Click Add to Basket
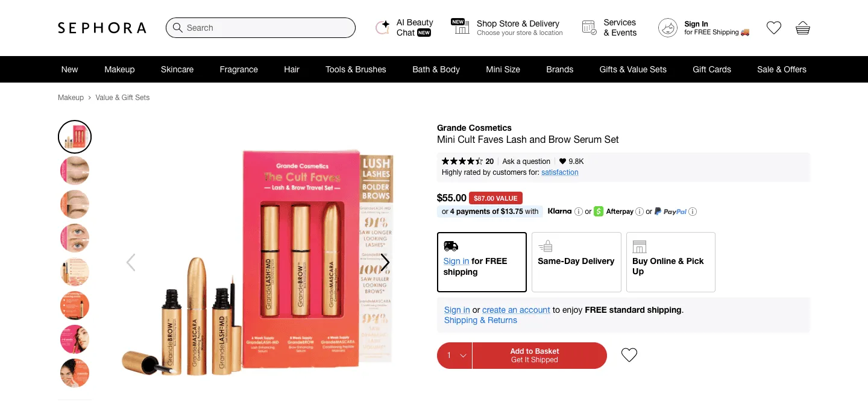 pos(535,355)
